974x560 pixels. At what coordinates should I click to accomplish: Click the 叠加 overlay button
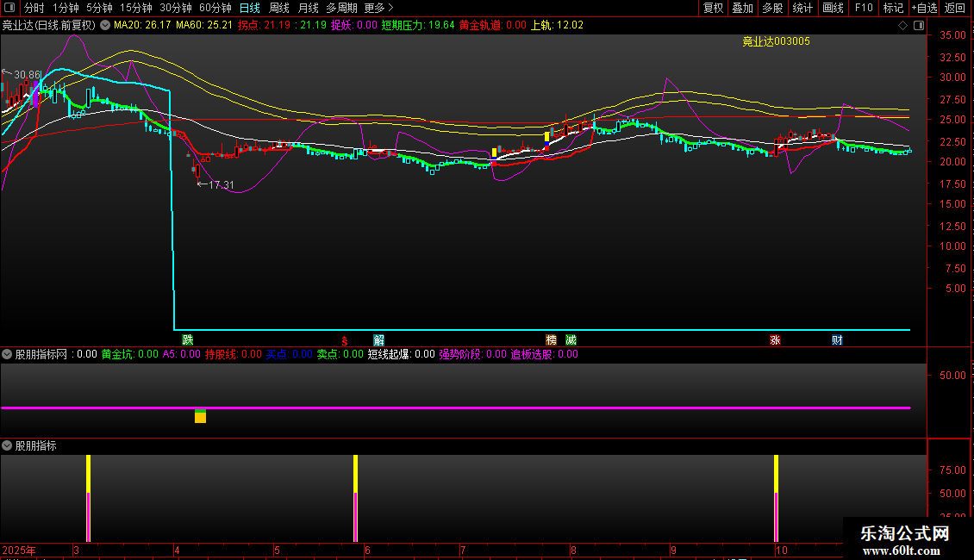coord(742,8)
